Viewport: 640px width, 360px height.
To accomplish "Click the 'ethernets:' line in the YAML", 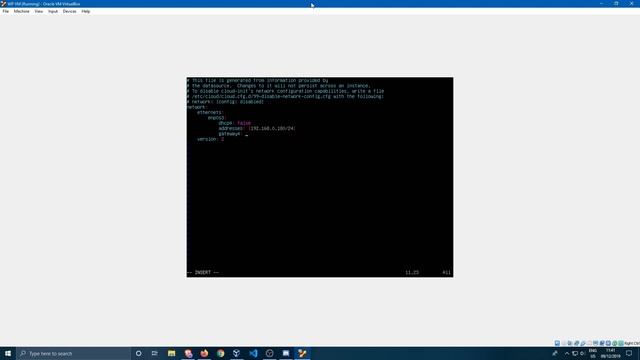I will click(210, 112).
